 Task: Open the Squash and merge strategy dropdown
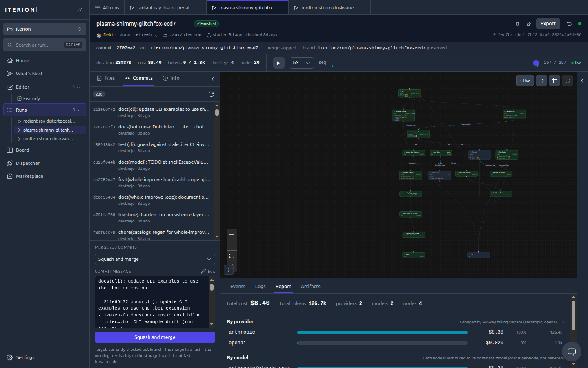coord(155,259)
